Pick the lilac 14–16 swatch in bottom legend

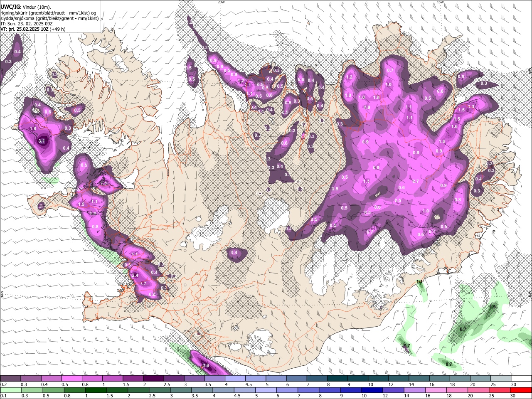pos(414,390)
